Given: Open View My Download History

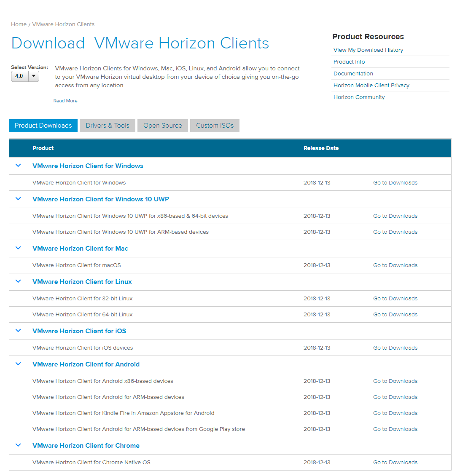Looking at the screenshot, I should 368,50.
